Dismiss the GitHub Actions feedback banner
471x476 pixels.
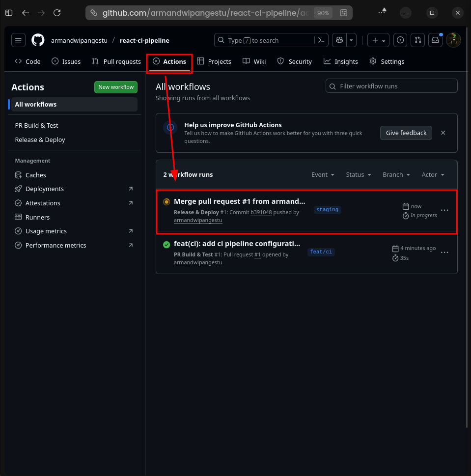[x=443, y=133]
